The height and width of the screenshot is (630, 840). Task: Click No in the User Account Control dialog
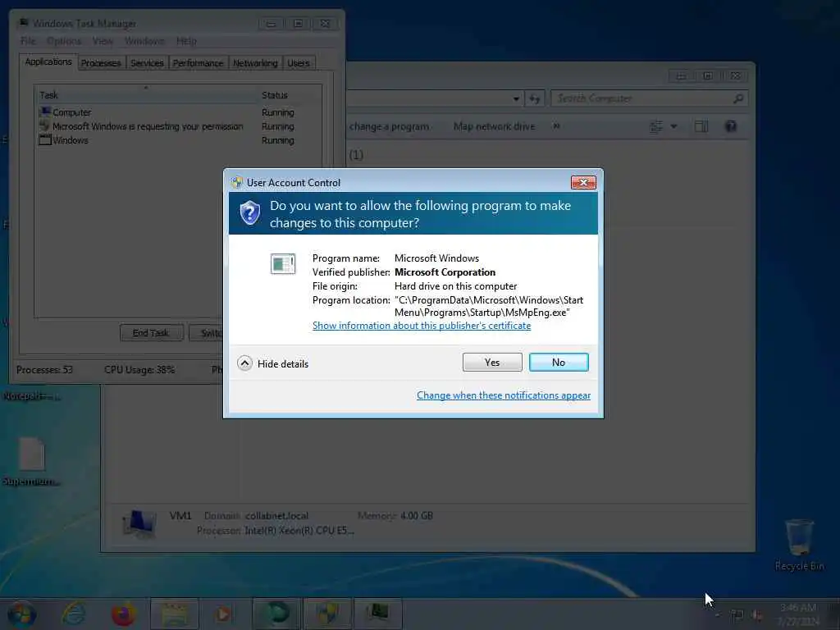pyautogui.click(x=558, y=362)
